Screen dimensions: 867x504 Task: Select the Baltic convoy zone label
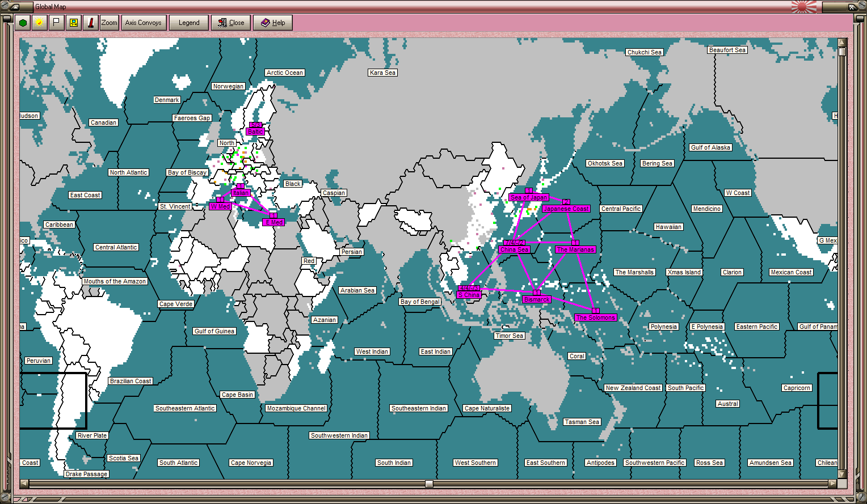(255, 132)
